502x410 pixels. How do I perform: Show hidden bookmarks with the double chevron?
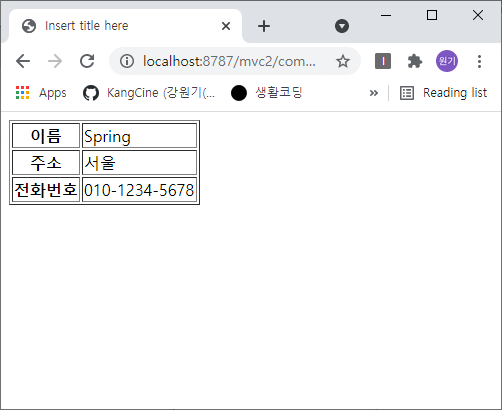point(374,93)
